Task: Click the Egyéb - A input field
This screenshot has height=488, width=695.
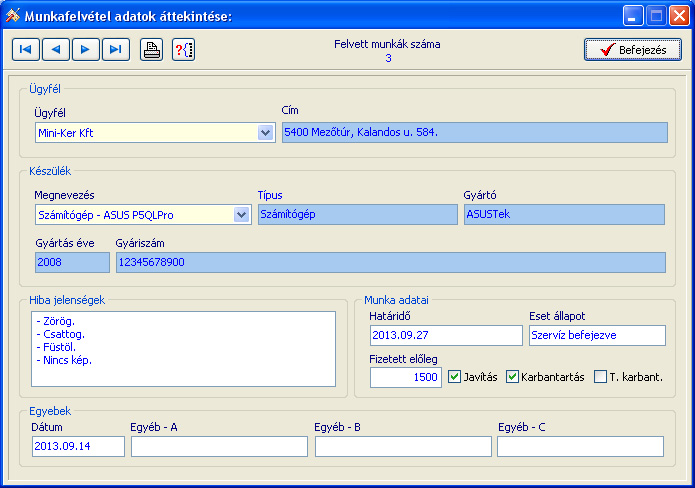Action: tap(219, 446)
